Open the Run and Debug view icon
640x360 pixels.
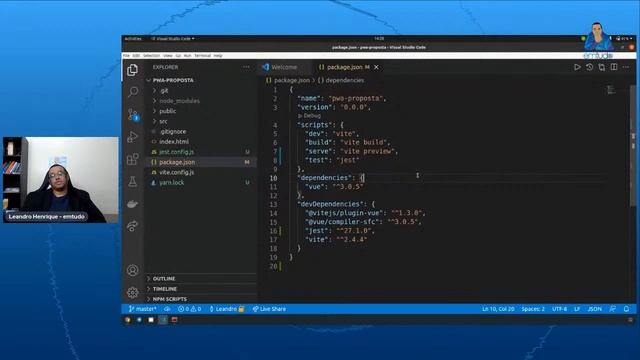(x=132, y=137)
